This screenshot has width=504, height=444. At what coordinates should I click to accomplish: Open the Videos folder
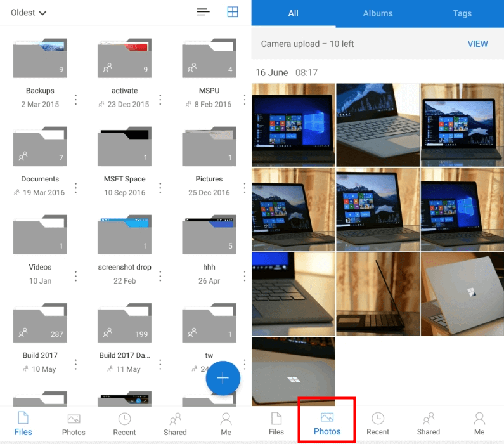[40, 235]
